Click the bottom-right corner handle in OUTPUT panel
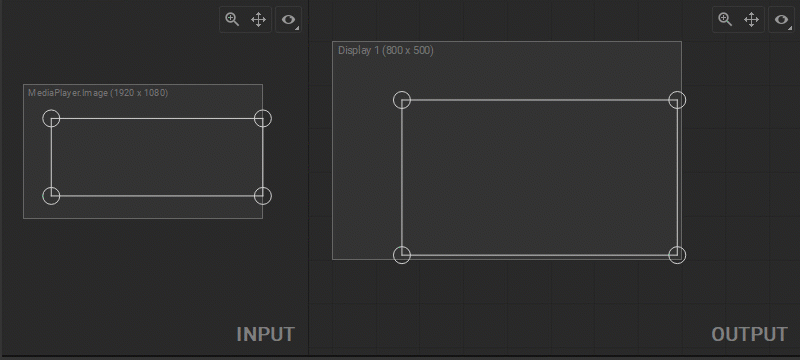Image resolution: width=800 pixels, height=360 pixels. [x=677, y=255]
